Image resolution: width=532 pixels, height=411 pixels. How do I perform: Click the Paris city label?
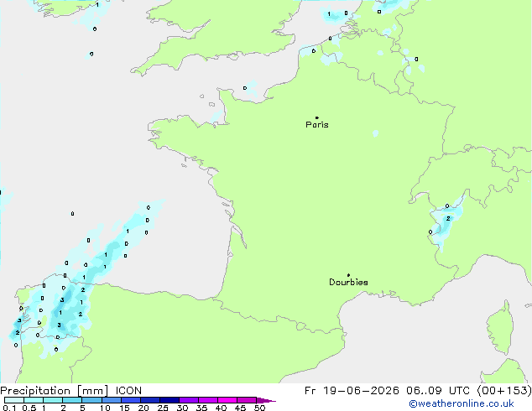317,125
